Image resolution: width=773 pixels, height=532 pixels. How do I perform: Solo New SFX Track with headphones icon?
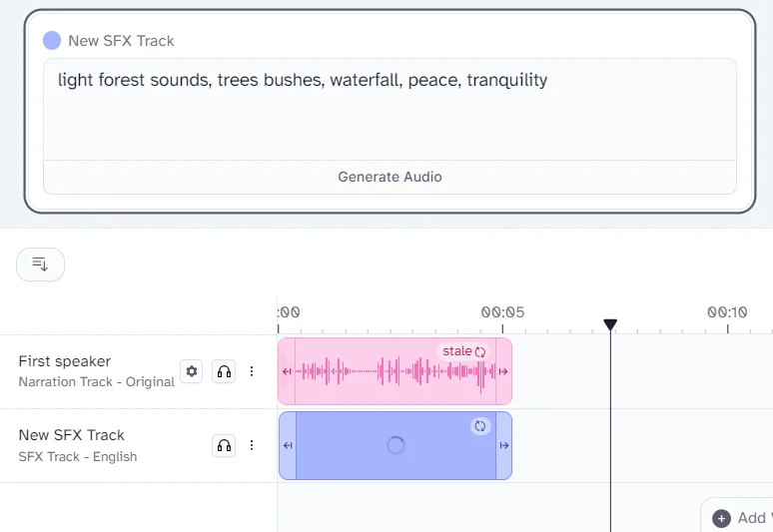(224, 445)
